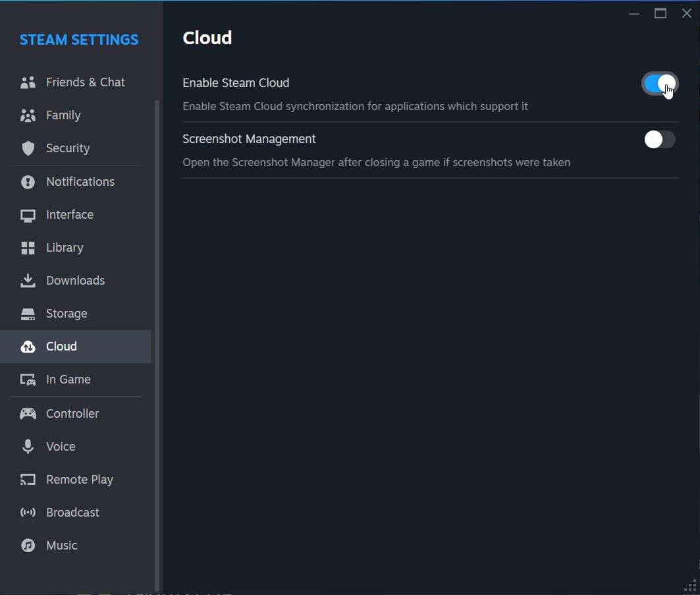The height and width of the screenshot is (595, 700).
Task: Click the Library grid icon
Action: click(x=28, y=248)
